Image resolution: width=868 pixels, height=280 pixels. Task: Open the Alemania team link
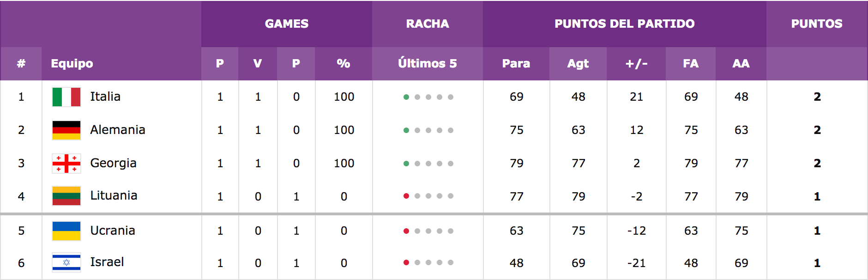(118, 130)
